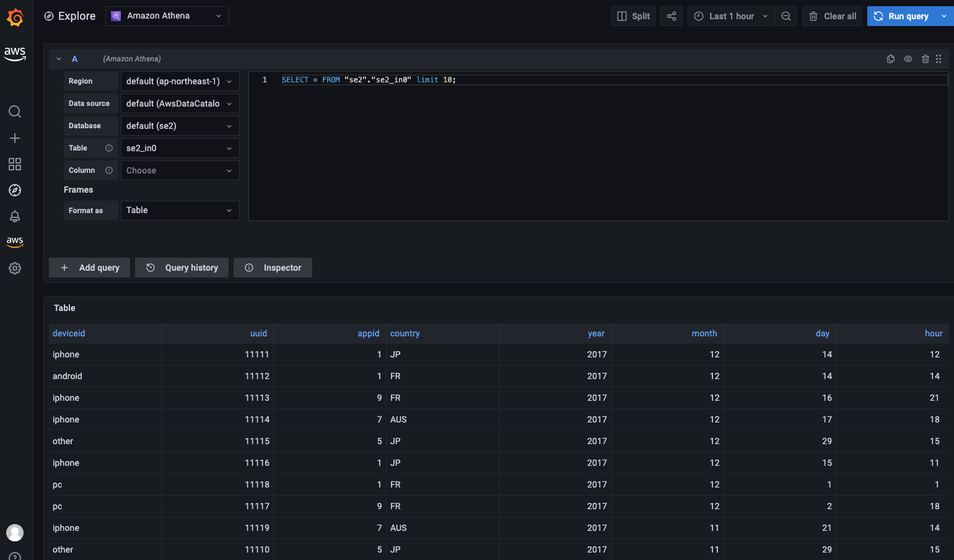Click the Add query button
Image resolution: width=954 pixels, height=560 pixels.
tap(89, 268)
